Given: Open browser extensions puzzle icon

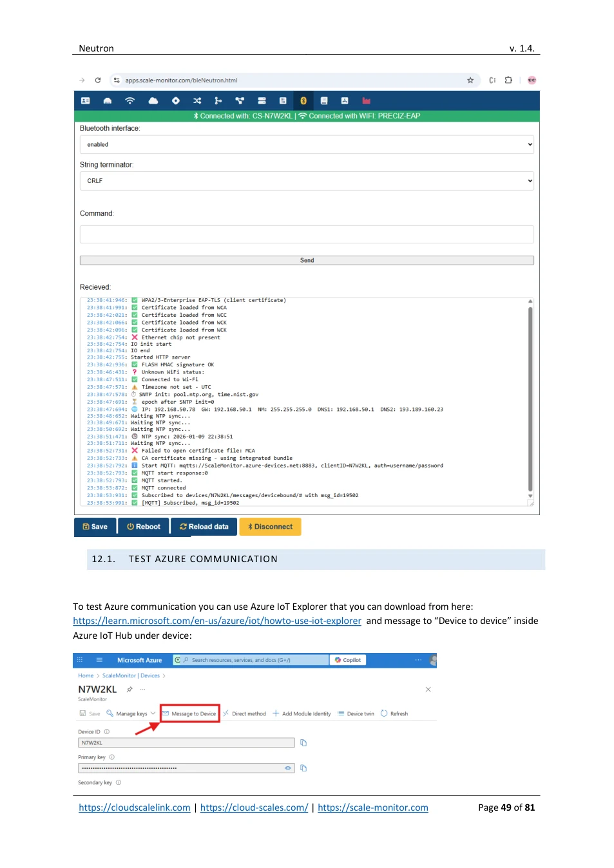Looking at the screenshot, I should pyautogui.click(x=509, y=80).
